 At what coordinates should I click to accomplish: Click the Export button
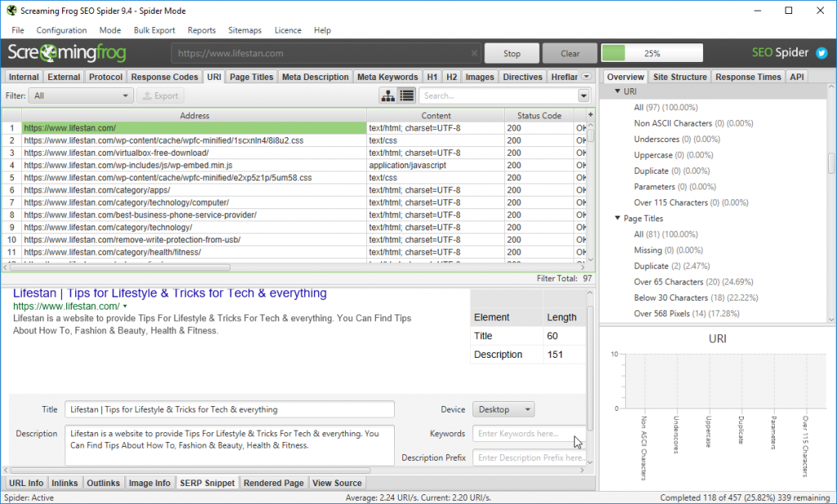160,96
